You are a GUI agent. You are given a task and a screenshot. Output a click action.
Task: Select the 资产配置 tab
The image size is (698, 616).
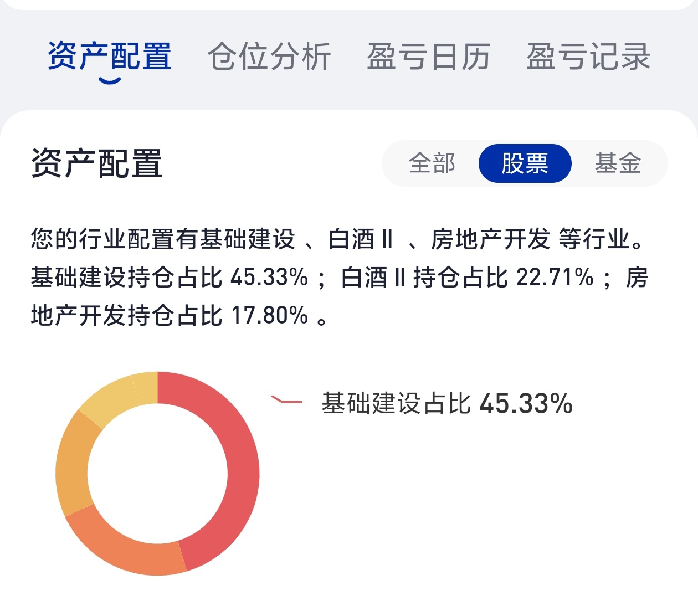pyautogui.click(x=110, y=57)
